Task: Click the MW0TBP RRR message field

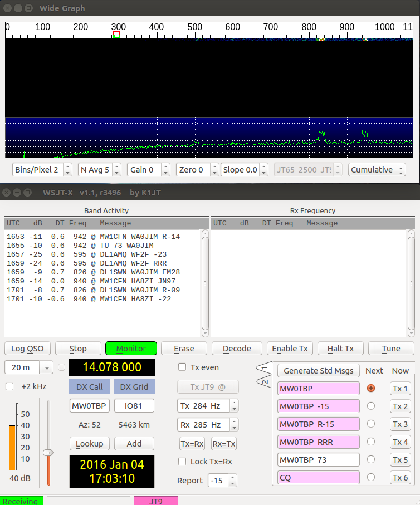Action: pos(319,442)
